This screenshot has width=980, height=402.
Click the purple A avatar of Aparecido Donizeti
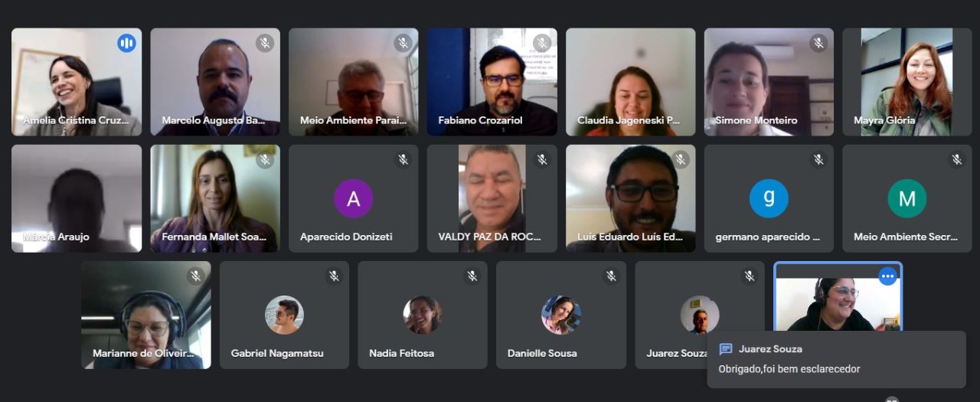pos(354,198)
